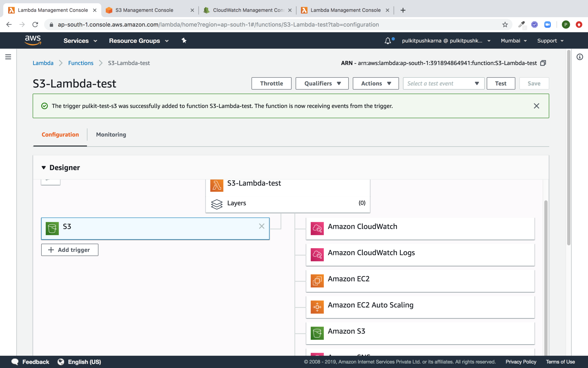Open the info panel icon at right
Screen dimensions: 588x368
click(x=580, y=57)
